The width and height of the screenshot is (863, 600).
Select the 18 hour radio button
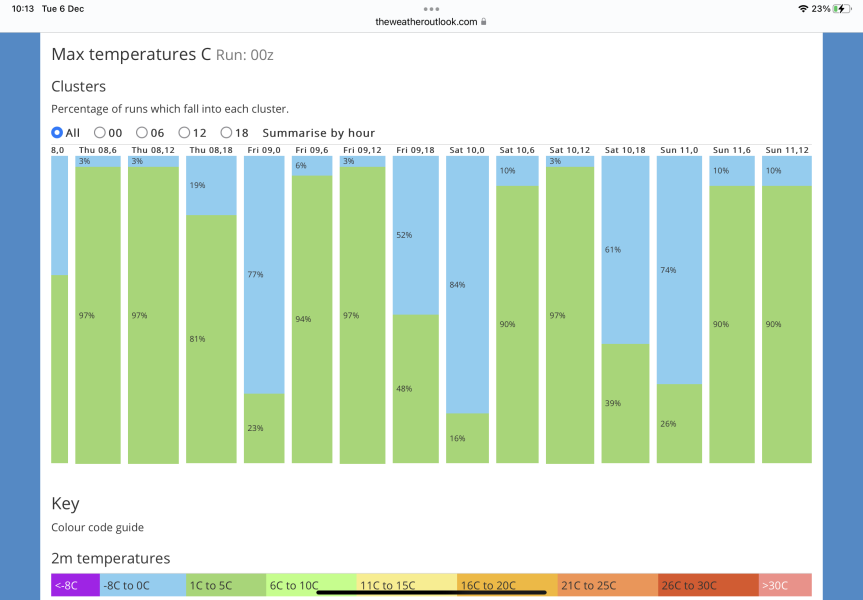tap(227, 132)
